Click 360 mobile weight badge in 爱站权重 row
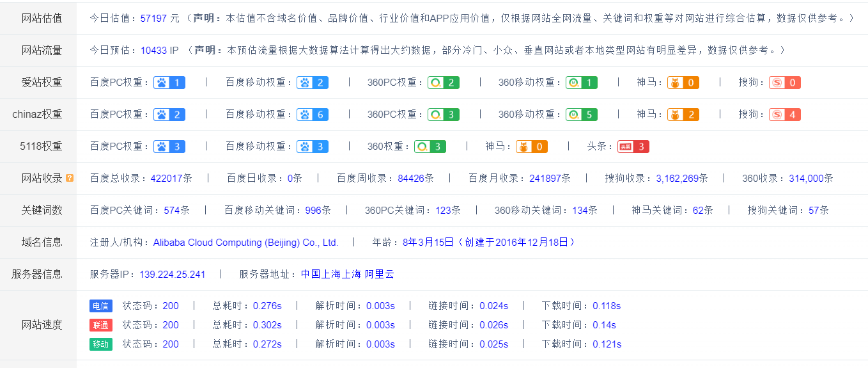The width and height of the screenshot is (868, 368). (582, 83)
